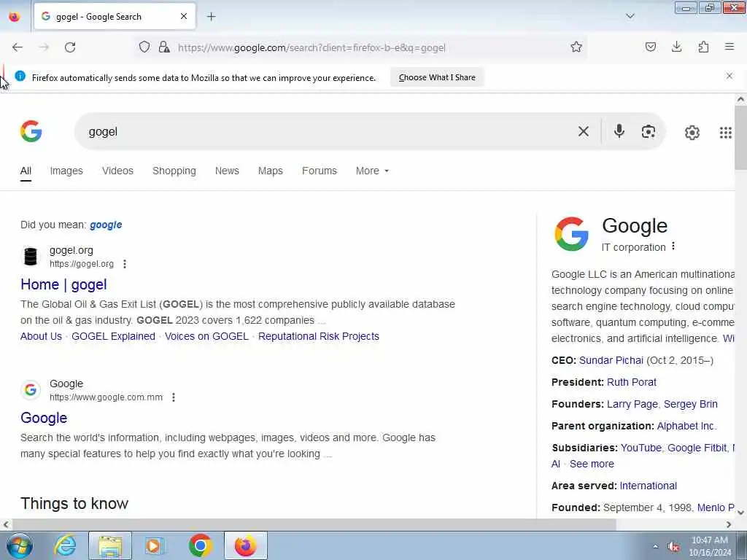
Task: Click the Google logo beside search box
Action: [x=31, y=131]
